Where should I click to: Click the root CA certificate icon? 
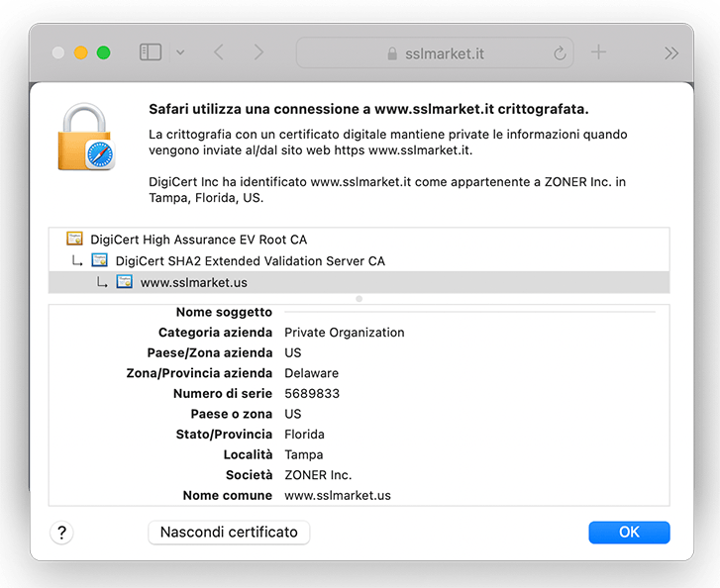pos(74,239)
